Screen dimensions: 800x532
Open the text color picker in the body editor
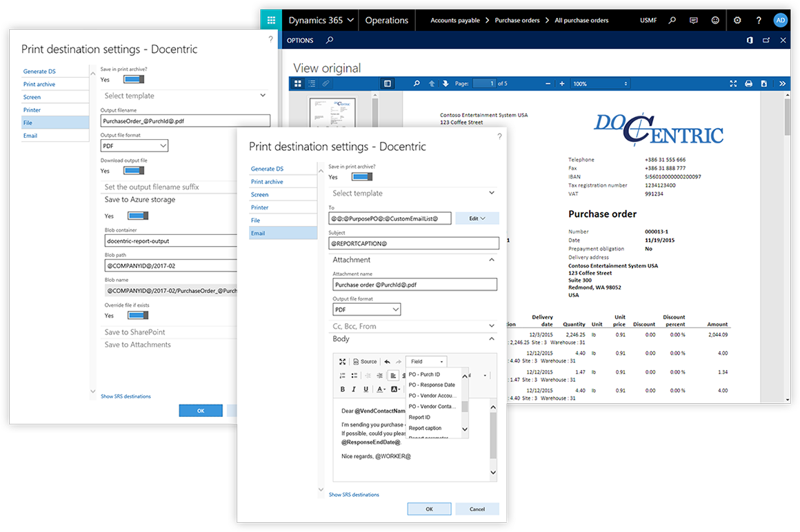pyautogui.click(x=381, y=389)
